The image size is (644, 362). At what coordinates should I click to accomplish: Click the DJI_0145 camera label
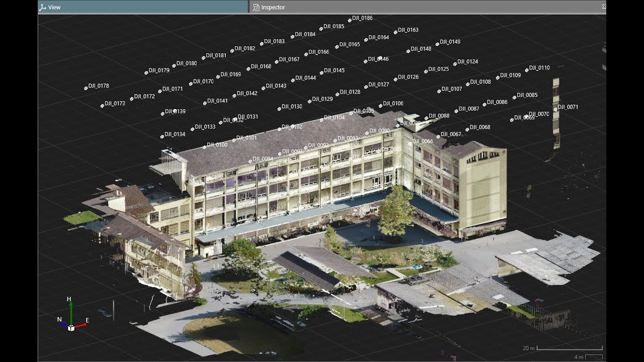tap(335, 70)
